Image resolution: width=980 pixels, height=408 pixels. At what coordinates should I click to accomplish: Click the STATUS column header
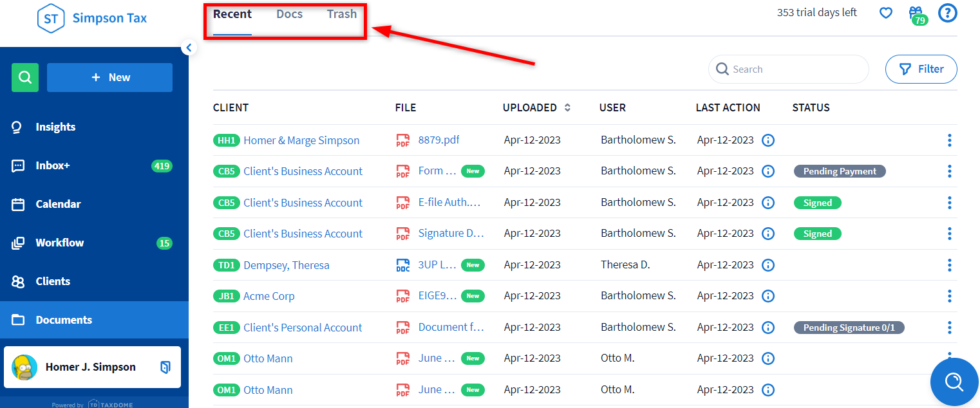click(x=811, y=107)
